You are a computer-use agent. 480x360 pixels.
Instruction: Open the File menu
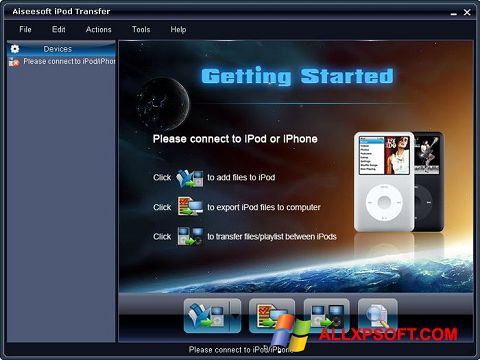pos(25,29)
